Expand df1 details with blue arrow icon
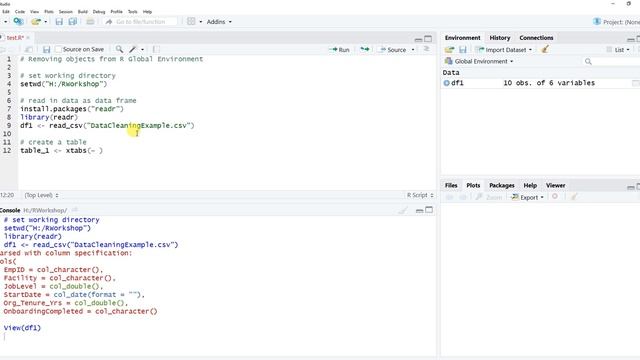This screenshot has width=640, height=360. [447, 83]
